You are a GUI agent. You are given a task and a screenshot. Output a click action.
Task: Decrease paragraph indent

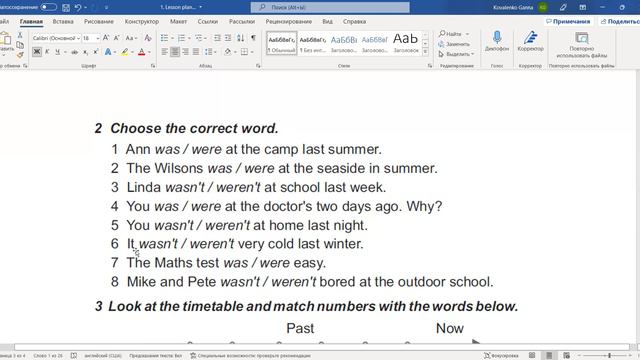(x=217, y=38)
